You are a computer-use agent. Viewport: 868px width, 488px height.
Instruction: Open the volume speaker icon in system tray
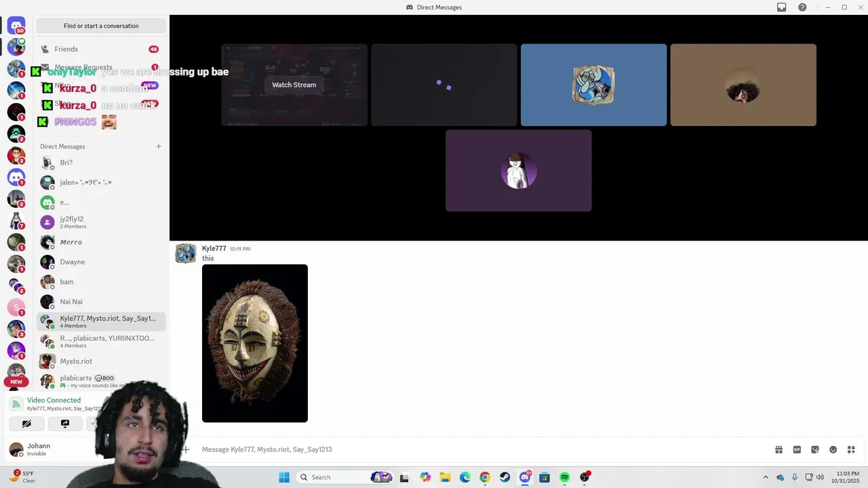tap(820, 477)
